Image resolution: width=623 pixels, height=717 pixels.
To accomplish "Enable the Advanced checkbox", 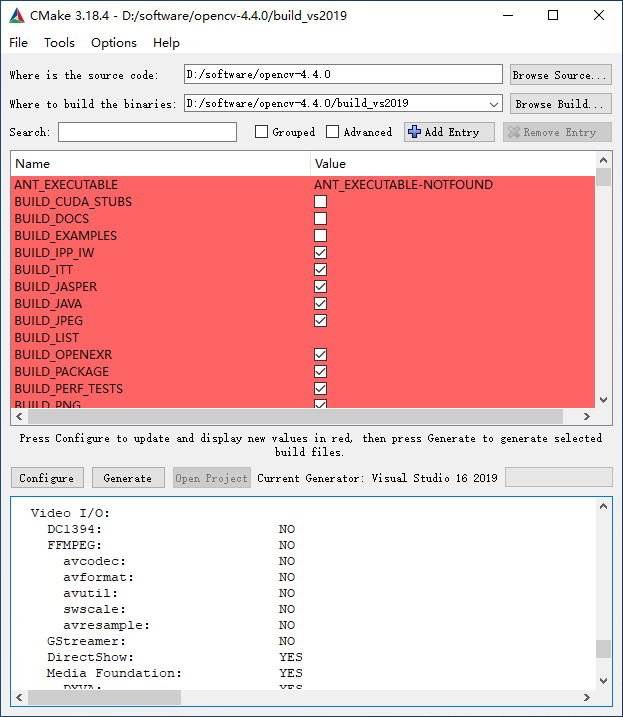I will click(x=333, y=132).
